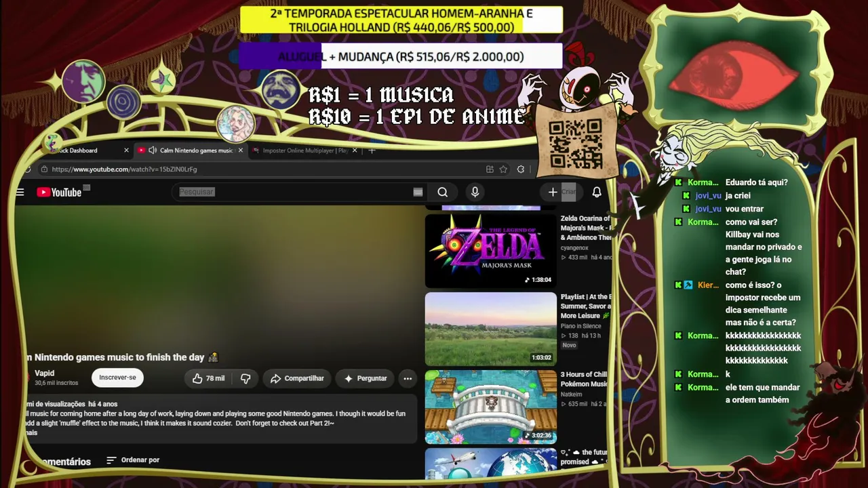Viewport: 868px width, 488px height.
Task: Click the QR code on the overlay scroll
Action: coord(576,144)
